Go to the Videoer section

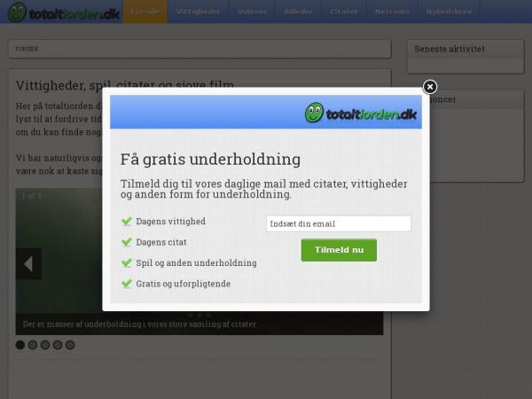tap(252, 12)
